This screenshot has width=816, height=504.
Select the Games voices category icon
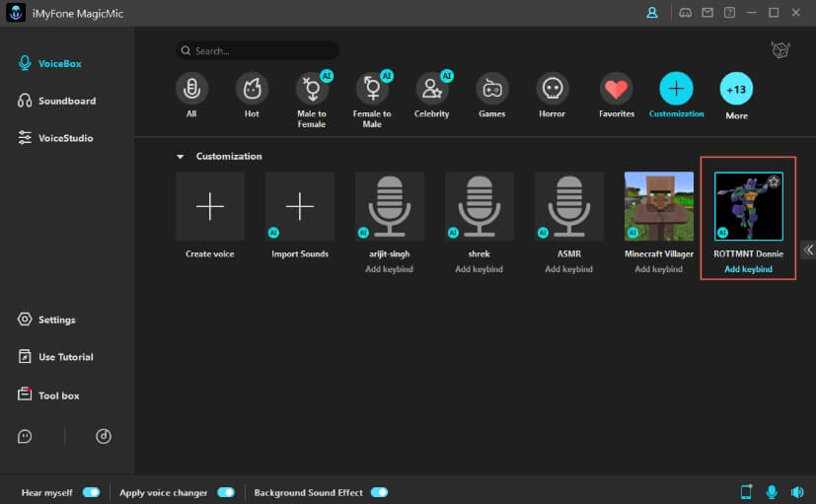point(492,89)
